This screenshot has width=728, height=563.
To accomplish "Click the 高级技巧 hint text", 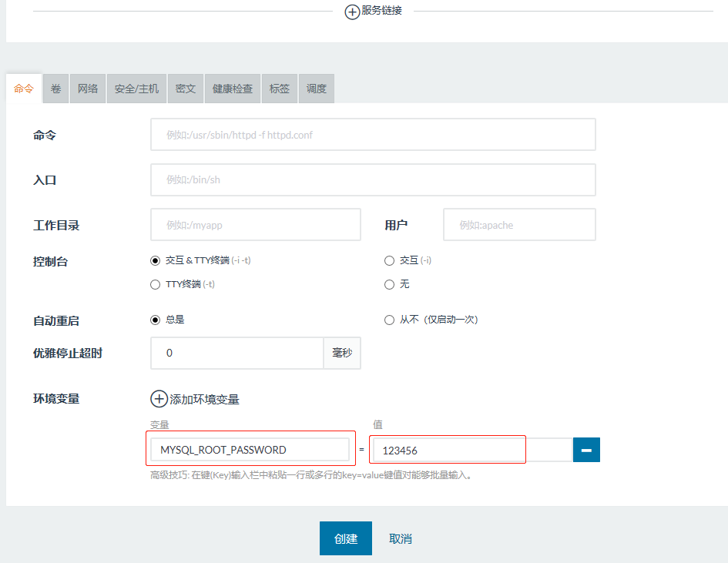I will (311, 475).
